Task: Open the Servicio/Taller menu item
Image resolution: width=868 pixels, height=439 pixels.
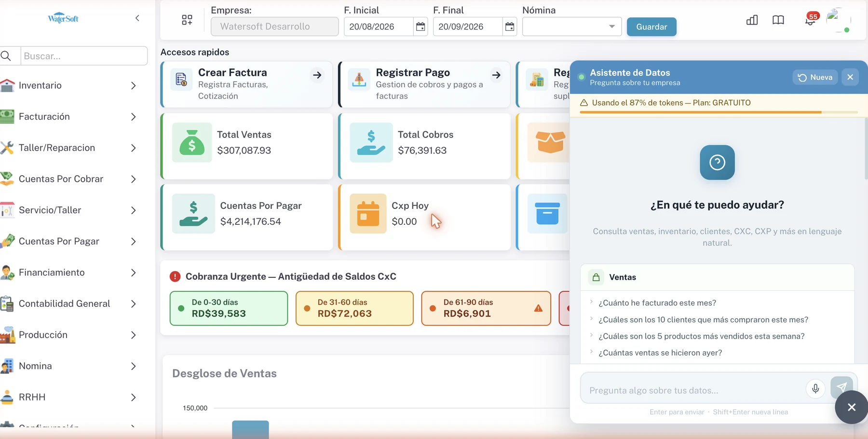Action: click(x=70, y=210)
